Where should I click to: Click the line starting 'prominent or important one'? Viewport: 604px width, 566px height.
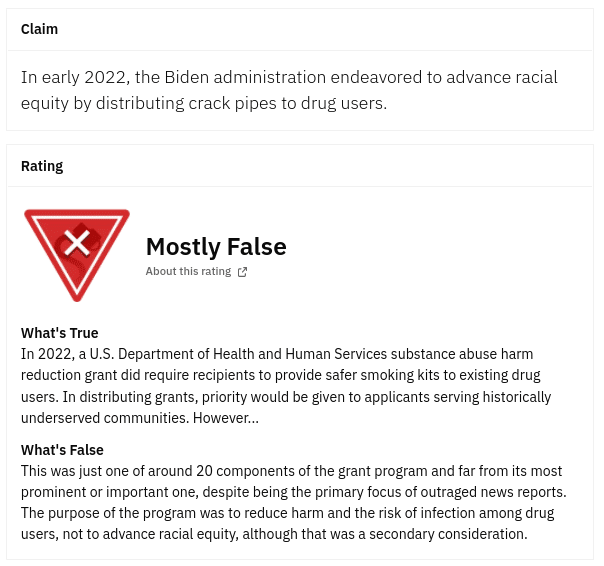(x=294, y=492)
